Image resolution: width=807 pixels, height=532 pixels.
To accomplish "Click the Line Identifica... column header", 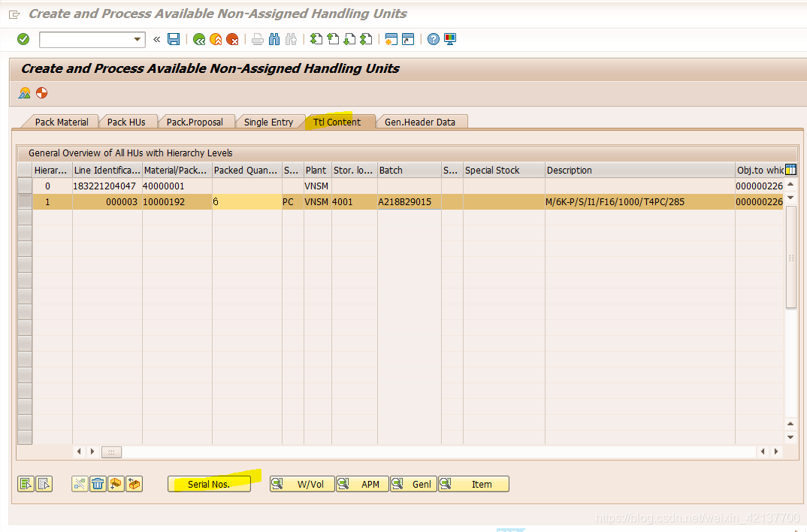I will click(107, 171).
